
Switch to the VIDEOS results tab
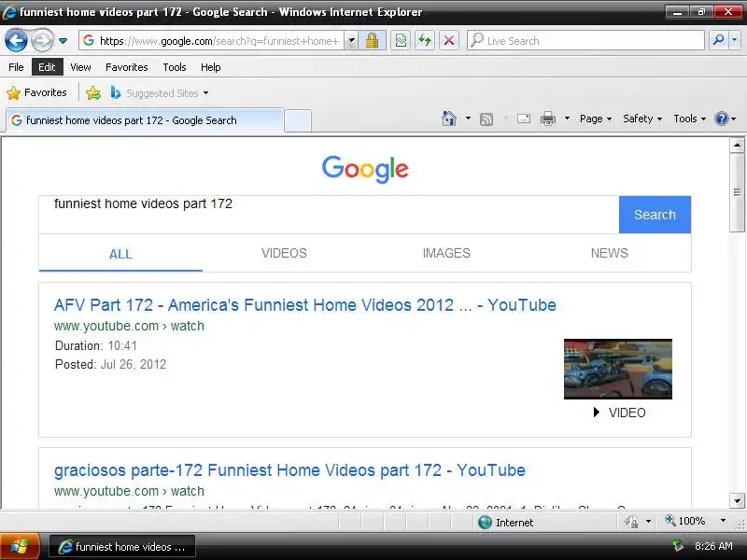point(284,253)
